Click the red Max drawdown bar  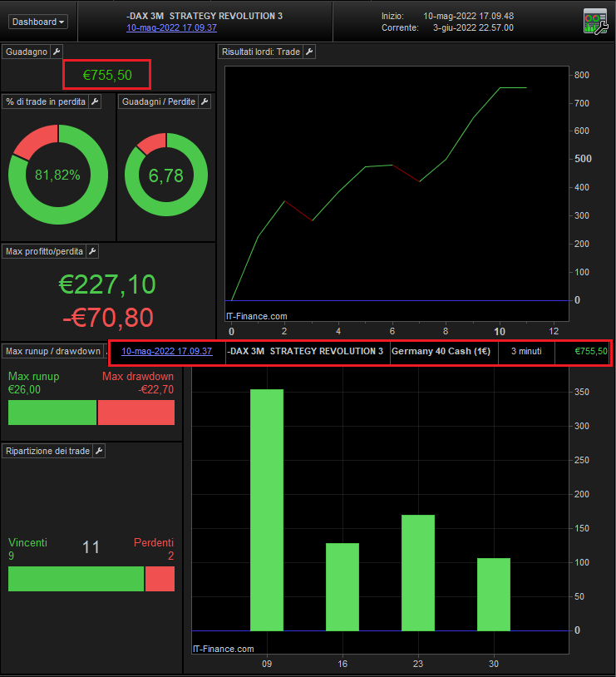136,413
